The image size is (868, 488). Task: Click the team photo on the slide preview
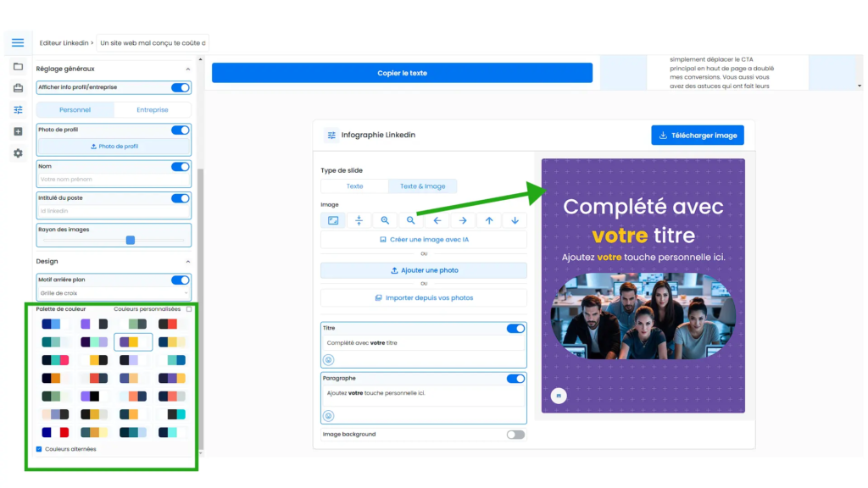[x=643, y=316]
